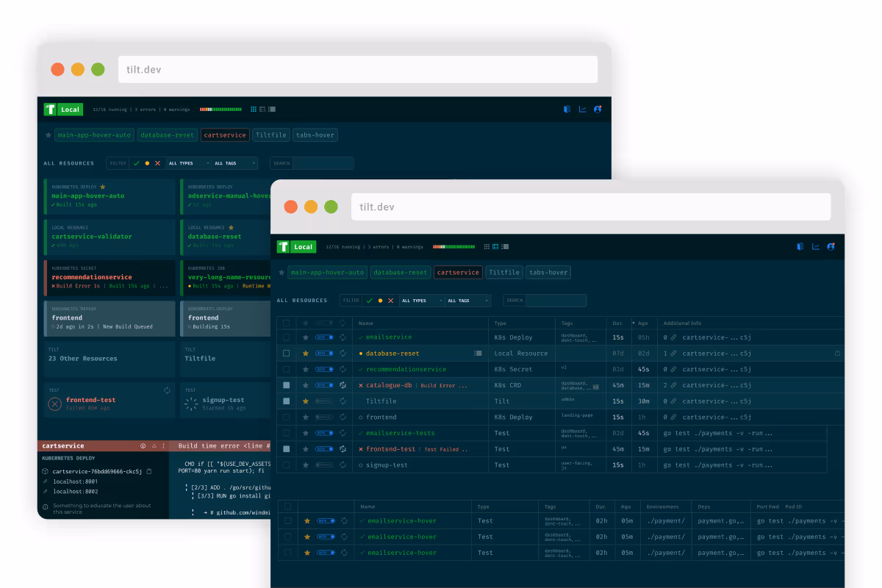Trigger update for the frontend-test table row
This screenshot has height=588, width=882.
pyautogui.click(x=343, y=449)
